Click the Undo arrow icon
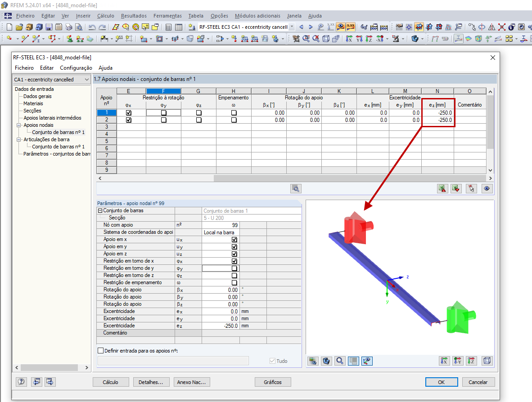 pos(92,27)
